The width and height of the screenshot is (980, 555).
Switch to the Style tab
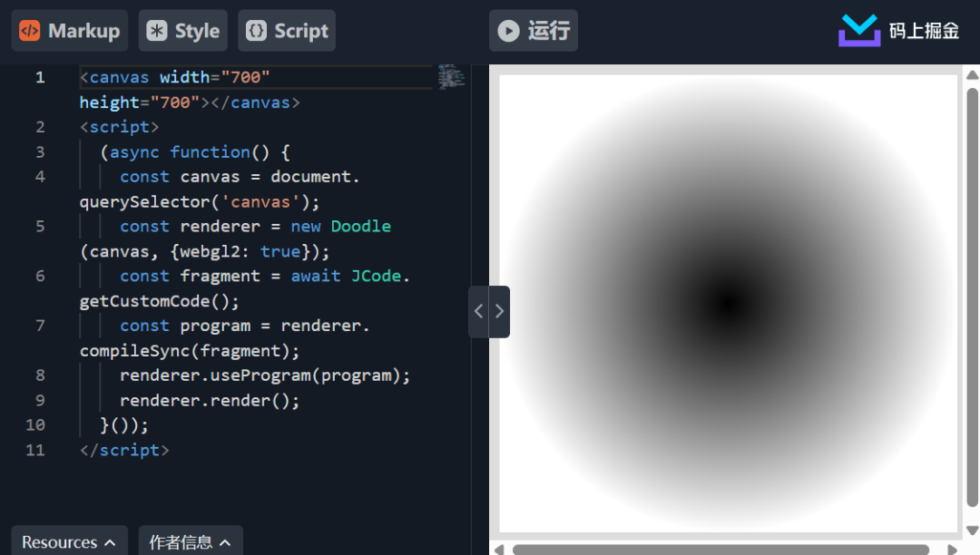tap(182, 31)
